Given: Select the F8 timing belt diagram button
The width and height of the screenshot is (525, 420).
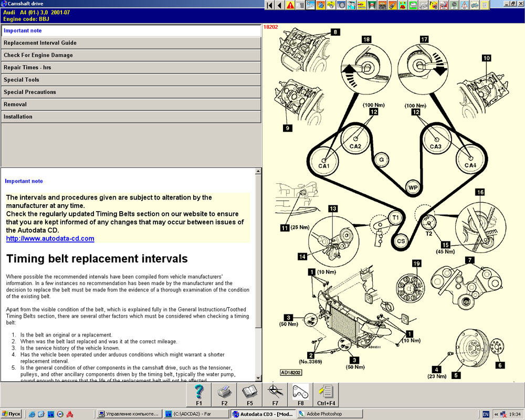Looking at the screenshot, I should pos(300,394).
